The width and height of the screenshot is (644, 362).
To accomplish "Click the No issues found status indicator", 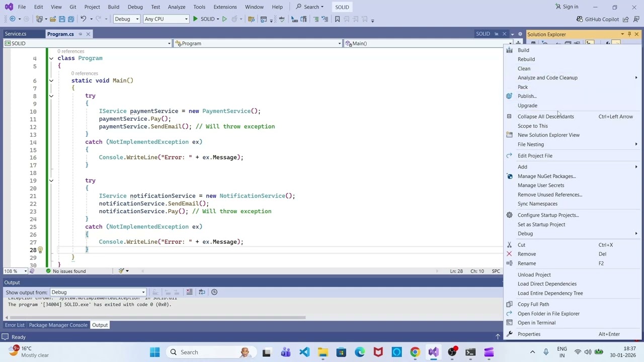I will point(66,271).
